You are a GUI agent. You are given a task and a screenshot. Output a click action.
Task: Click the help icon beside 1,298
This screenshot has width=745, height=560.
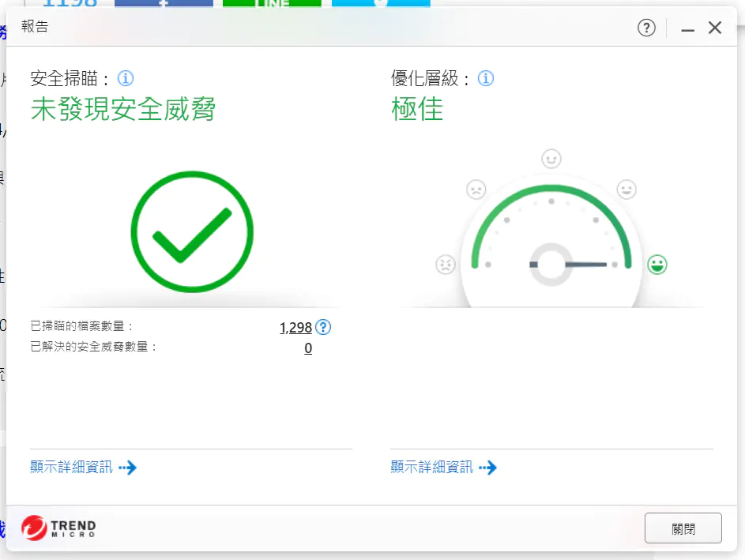click(x=323, y=327)
